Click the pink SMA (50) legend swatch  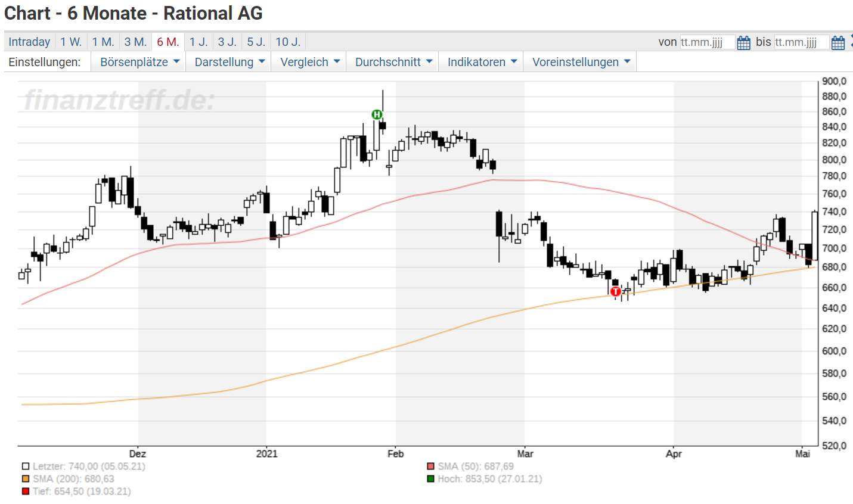click(x=431, y=466)
